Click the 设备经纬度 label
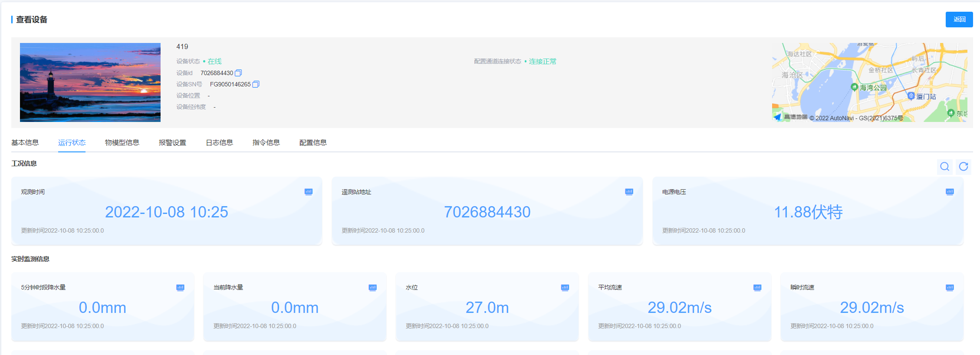980x355 pixels. click(x=191, y=107)
